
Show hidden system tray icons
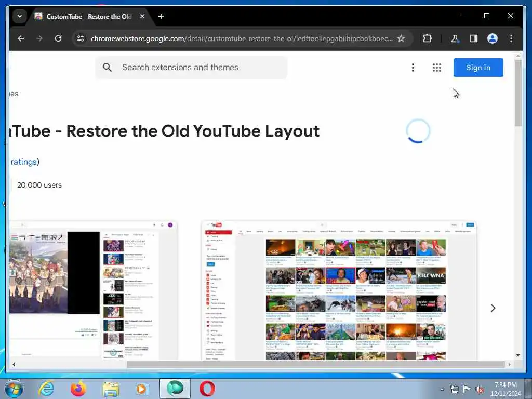click(442, 390)
